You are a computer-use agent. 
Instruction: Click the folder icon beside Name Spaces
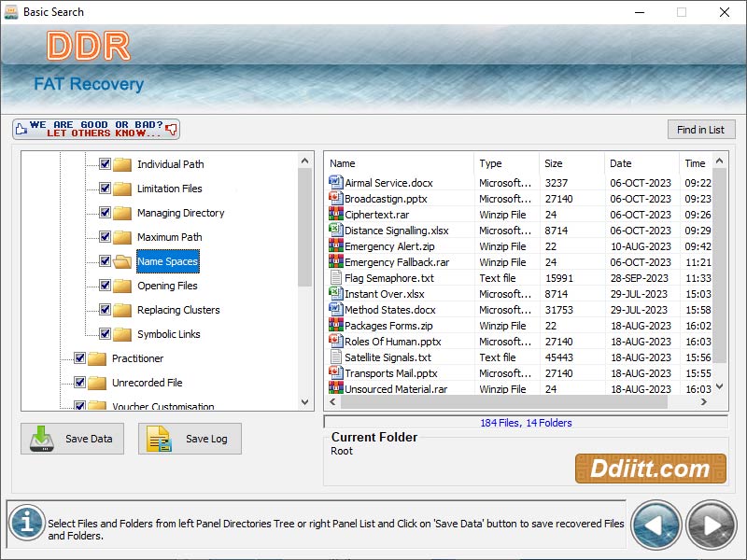click(121, 261)
